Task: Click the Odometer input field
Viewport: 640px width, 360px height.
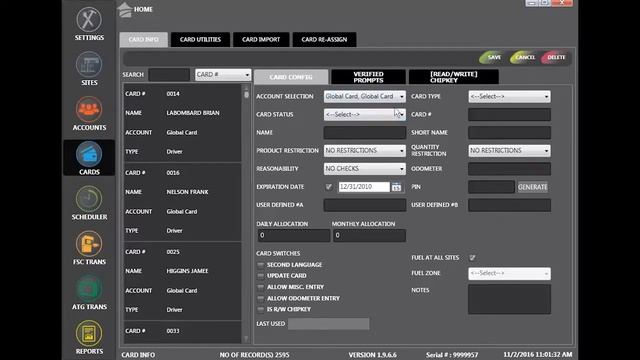Action: click(x=509, y=169)
